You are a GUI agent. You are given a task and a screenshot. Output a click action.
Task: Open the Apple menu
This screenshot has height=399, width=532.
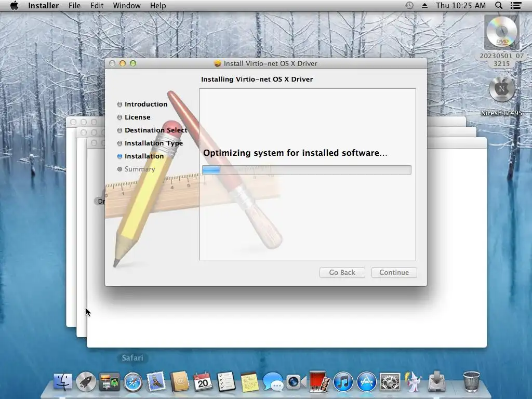point(14,5)
